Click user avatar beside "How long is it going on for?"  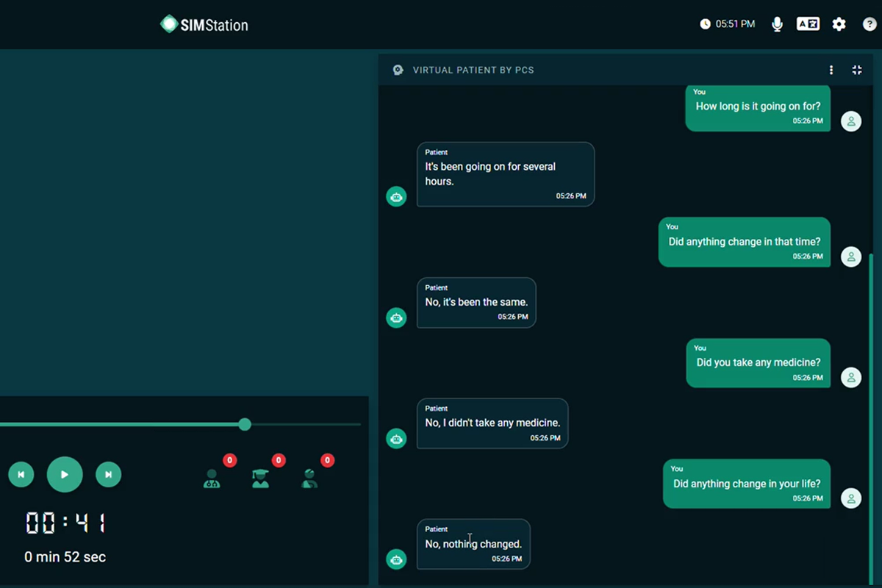[851, 121]
